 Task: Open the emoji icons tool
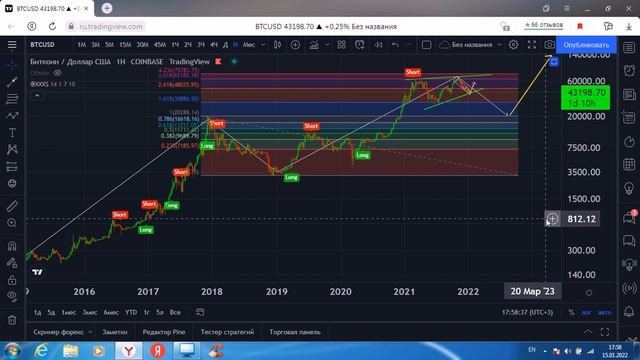(x=12, y=184)
